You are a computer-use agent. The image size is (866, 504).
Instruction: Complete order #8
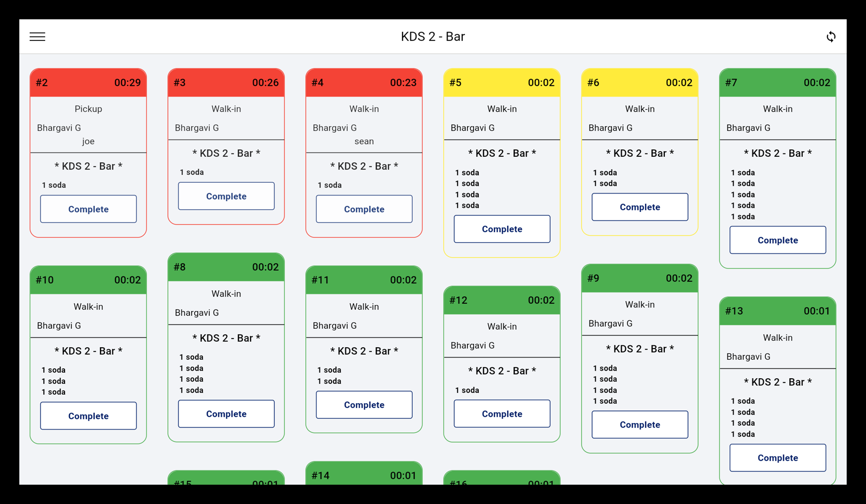pos(226,414)
